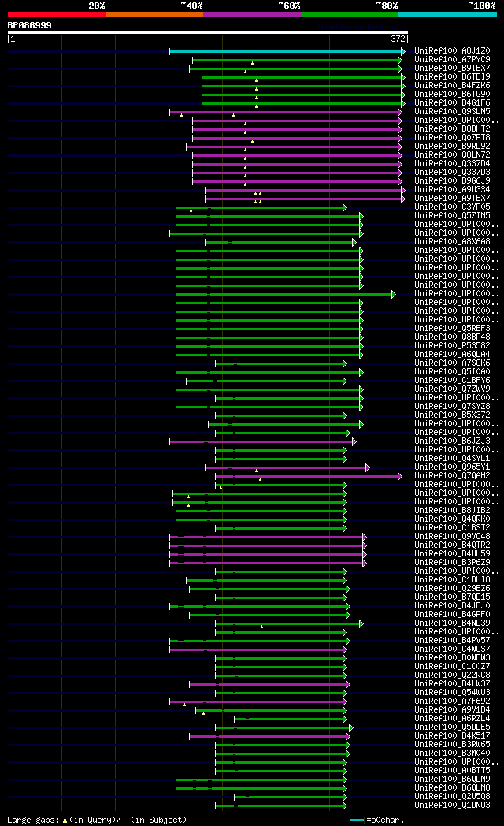Select hit UniRef100_Q5RBF3
This screenshot has width=504, height=826.
[452, 328]
